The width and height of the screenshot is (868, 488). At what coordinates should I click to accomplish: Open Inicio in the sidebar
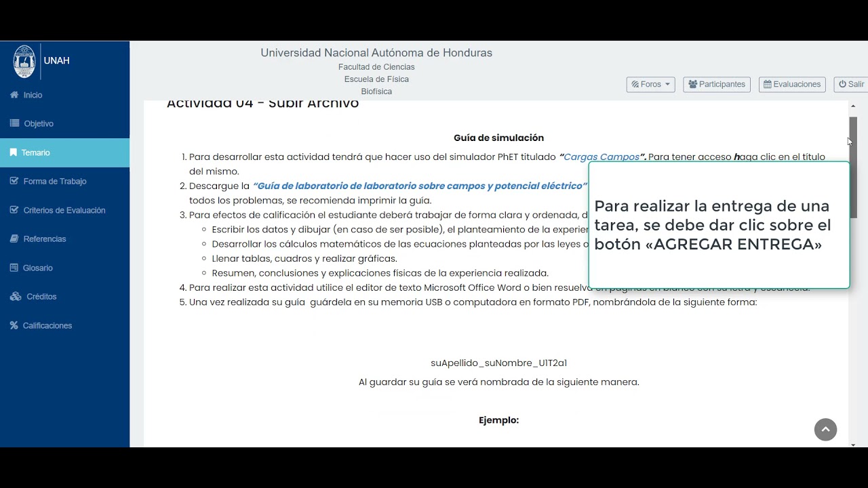click(x=64, y=95)
